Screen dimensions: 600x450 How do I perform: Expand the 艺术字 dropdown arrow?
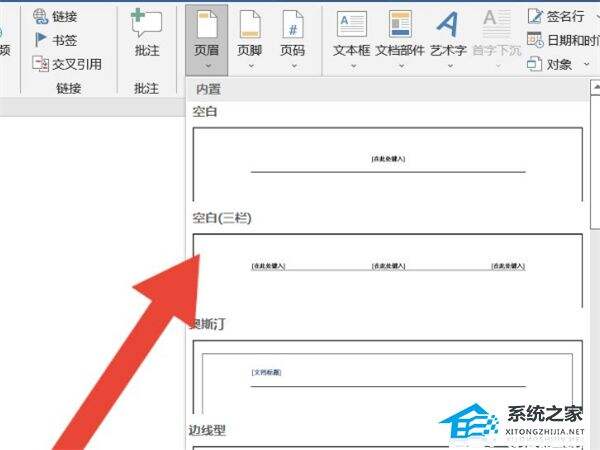(x=450, y=66)
